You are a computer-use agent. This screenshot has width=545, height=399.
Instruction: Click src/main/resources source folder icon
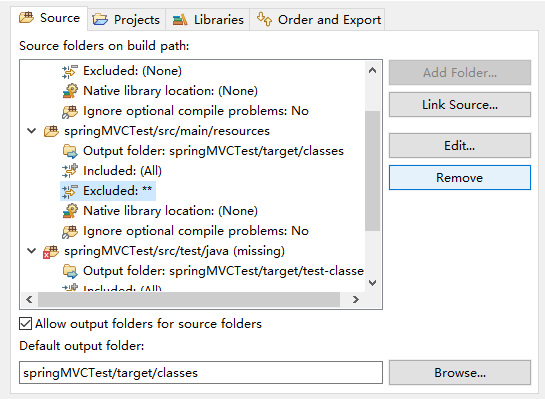[x=51, y=131]
